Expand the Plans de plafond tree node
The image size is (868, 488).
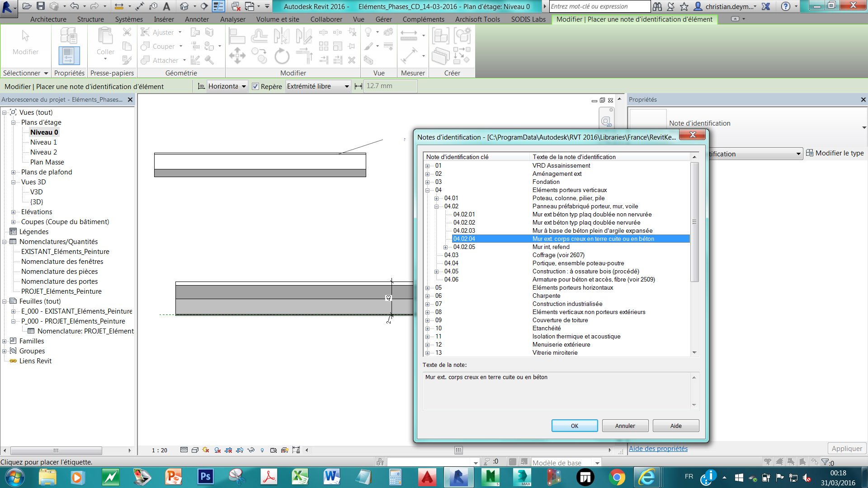click(x=14, y=172)
